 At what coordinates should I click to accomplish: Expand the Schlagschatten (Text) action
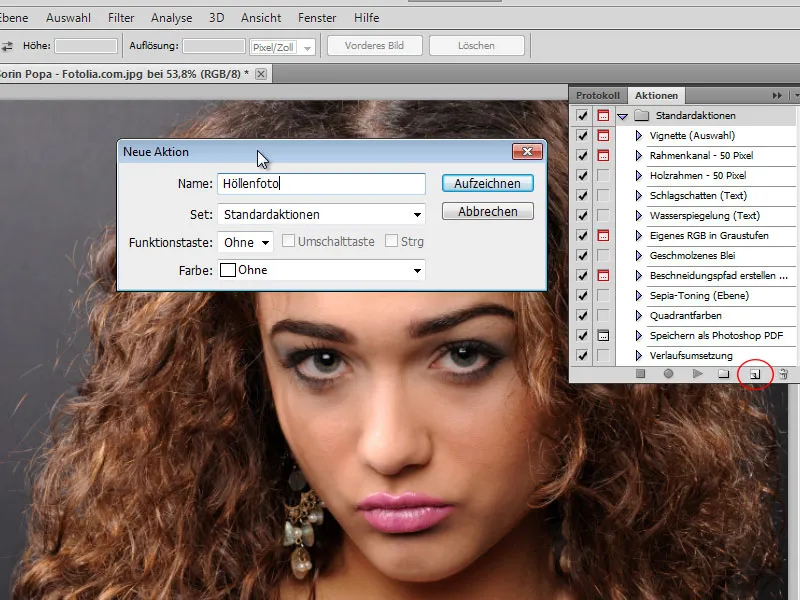click(x=638, y=195)
